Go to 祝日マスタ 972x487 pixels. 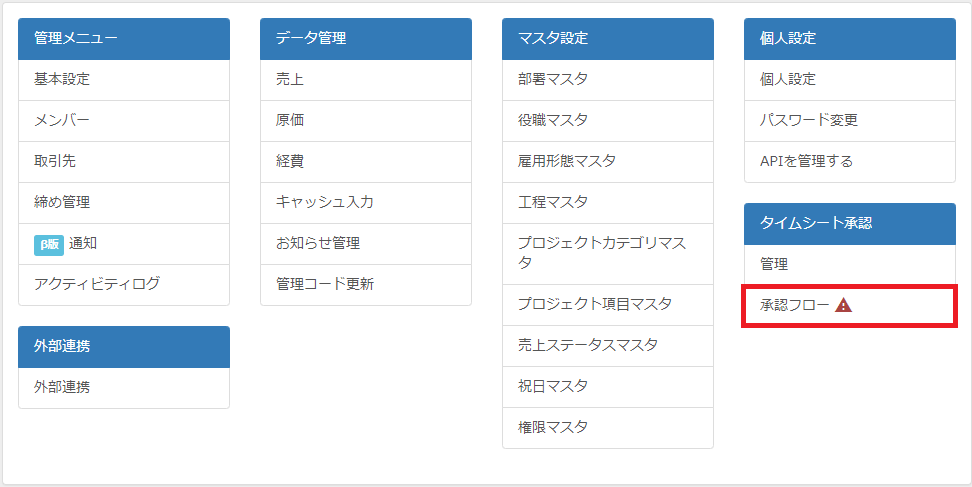pos(608,387)
